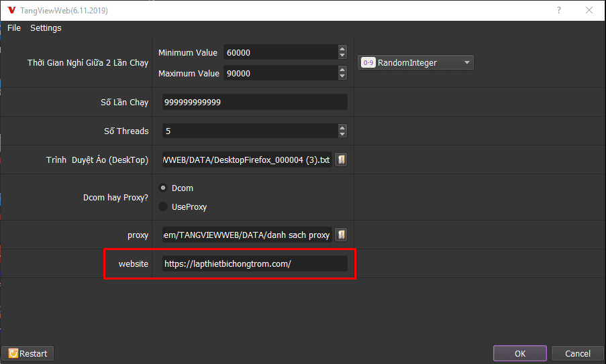
Task: Click the website URL input field
Action: 254,264
